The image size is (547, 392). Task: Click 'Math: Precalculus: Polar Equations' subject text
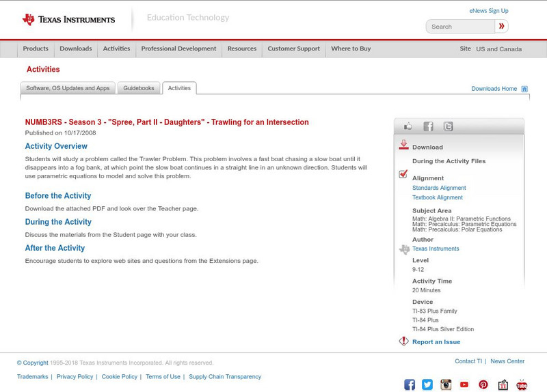(x=457, y=229)
